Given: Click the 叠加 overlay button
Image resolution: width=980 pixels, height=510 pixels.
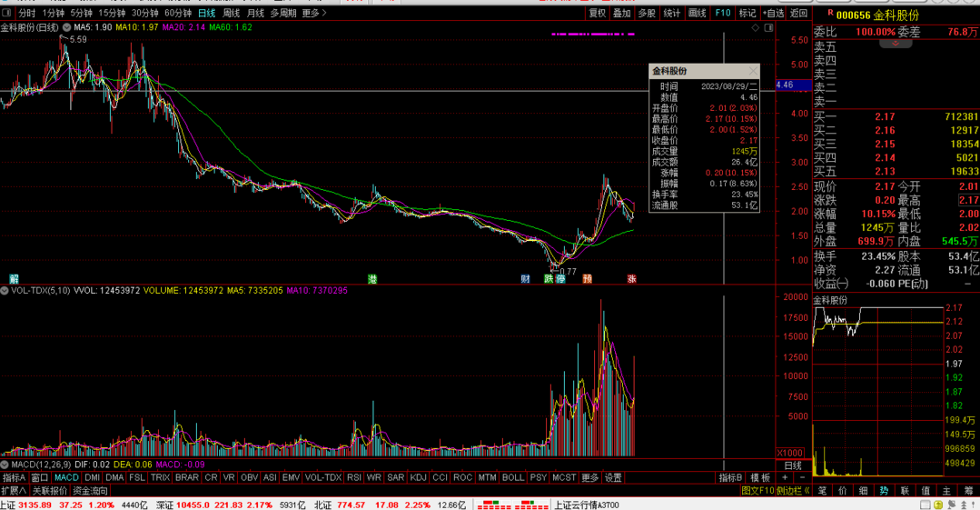Looking at the screenshot, I should click(621, 13).
